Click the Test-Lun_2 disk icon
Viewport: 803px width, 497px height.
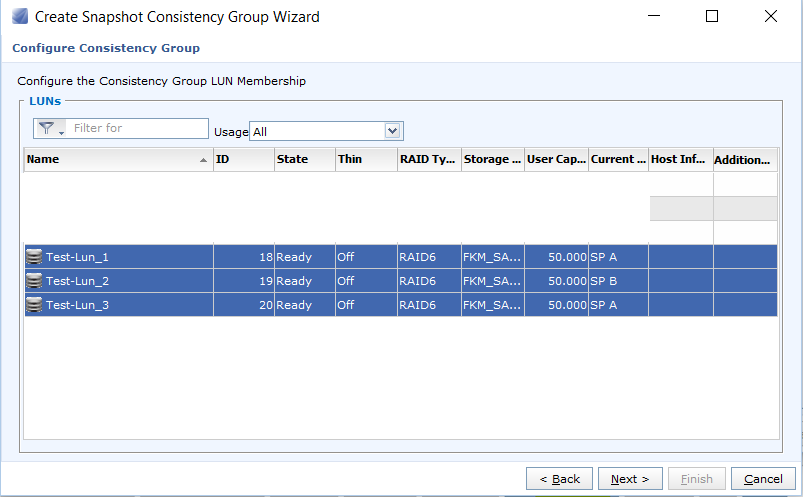point(34,280)
